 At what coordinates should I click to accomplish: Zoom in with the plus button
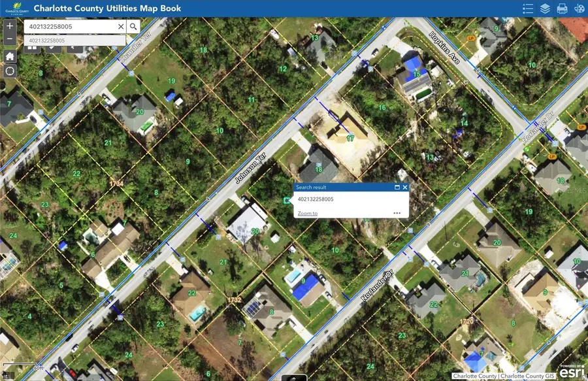click(9, 26)
